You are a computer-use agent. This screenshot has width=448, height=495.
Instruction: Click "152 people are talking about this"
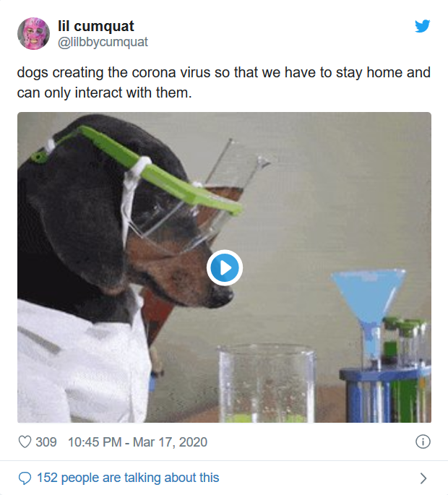pyautogui.click(x=128, y=478)
